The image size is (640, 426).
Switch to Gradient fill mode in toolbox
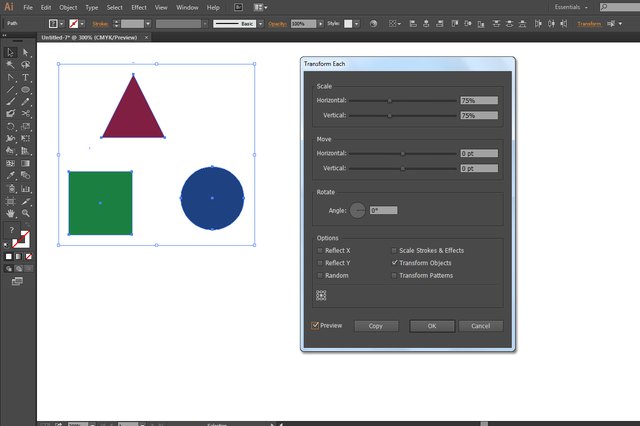tap(18, 257)
